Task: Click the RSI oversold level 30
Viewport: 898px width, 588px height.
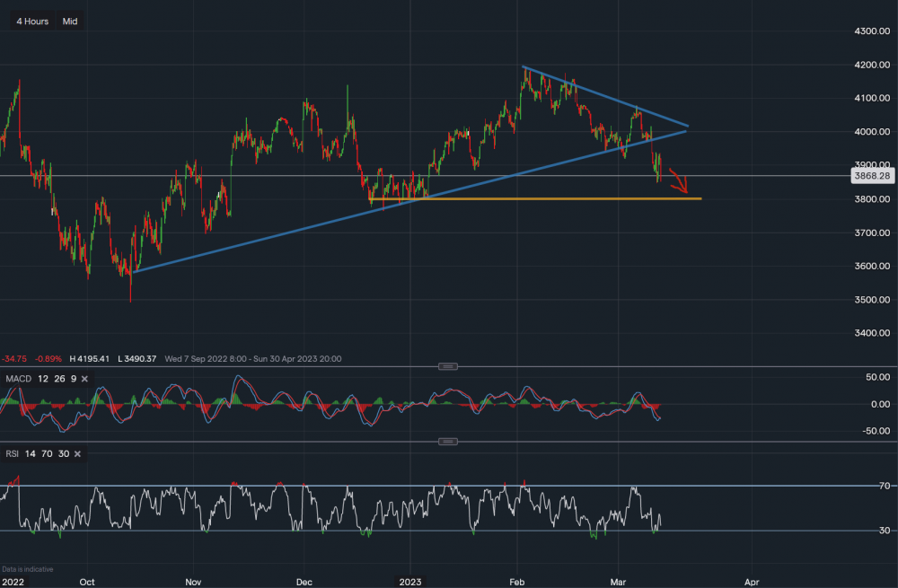Action: [x=63, y=453]
